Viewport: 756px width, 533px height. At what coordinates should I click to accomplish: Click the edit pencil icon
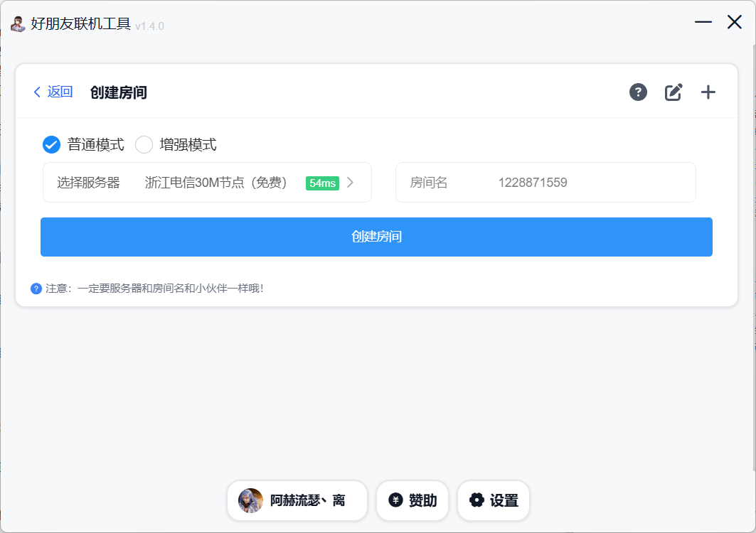pyautogui.click(x=673, y=92)
